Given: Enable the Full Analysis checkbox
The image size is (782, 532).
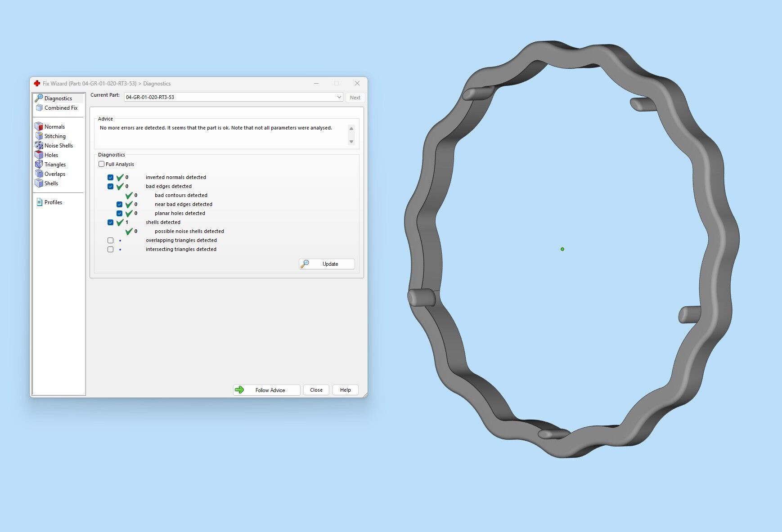Looking at the screenshot, I should coord(102,164).
